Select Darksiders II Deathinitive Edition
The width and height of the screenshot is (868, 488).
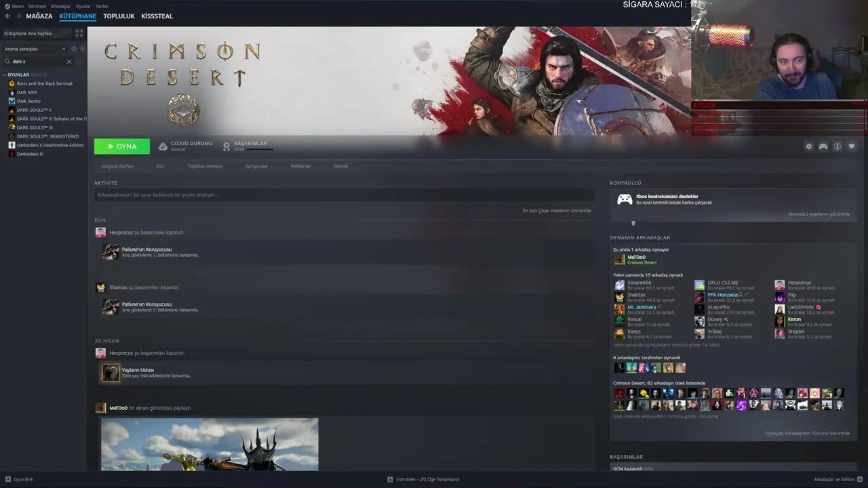point(50,145)
